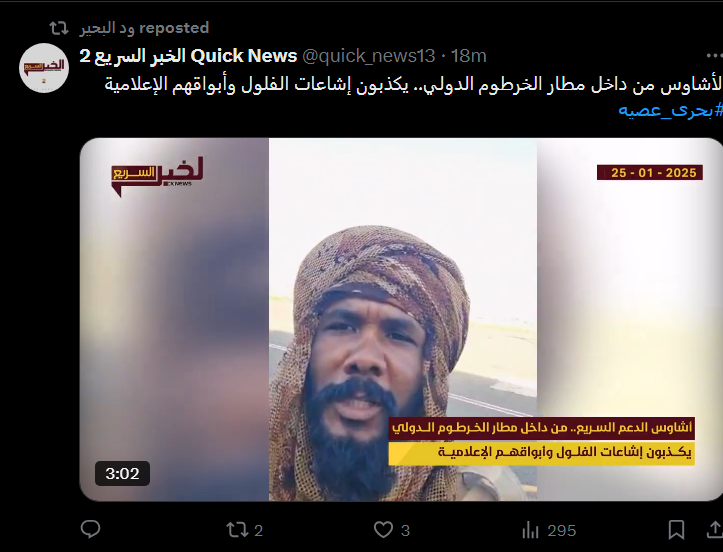View post analytics showing 295 views
This screenshot has width=723, height=552.
tap(549, 530)
